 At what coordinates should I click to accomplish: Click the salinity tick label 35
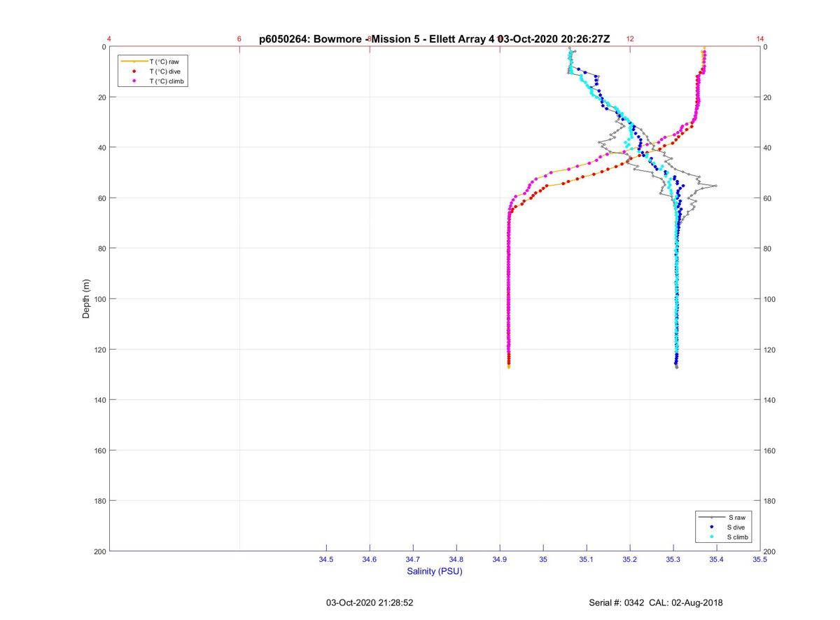click(543, 560)
